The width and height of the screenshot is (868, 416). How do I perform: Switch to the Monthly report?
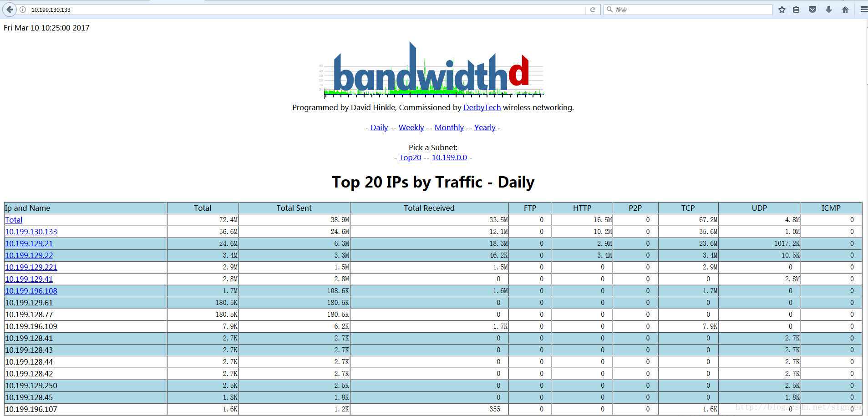pyautogui.click(x=449, y=127)
